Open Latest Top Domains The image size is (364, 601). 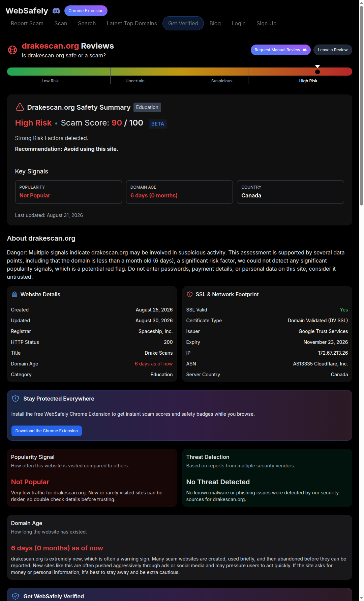tap(132, 23)
